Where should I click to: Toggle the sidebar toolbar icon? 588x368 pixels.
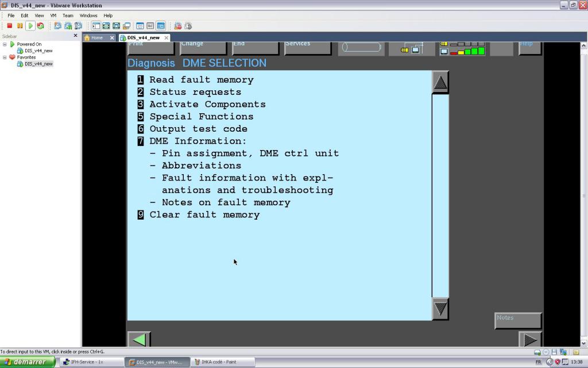(x=96, y=26)
